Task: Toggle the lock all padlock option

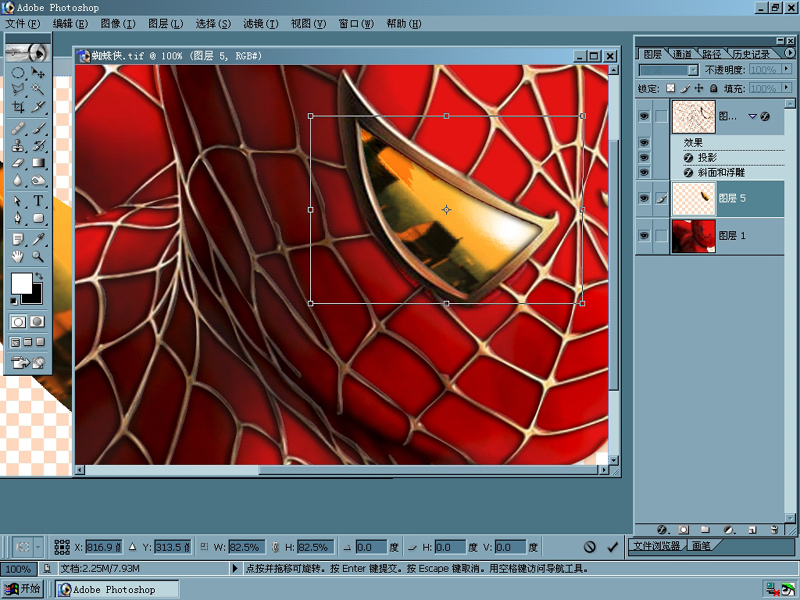Action: pyautogui.click(x=714, y=88)
